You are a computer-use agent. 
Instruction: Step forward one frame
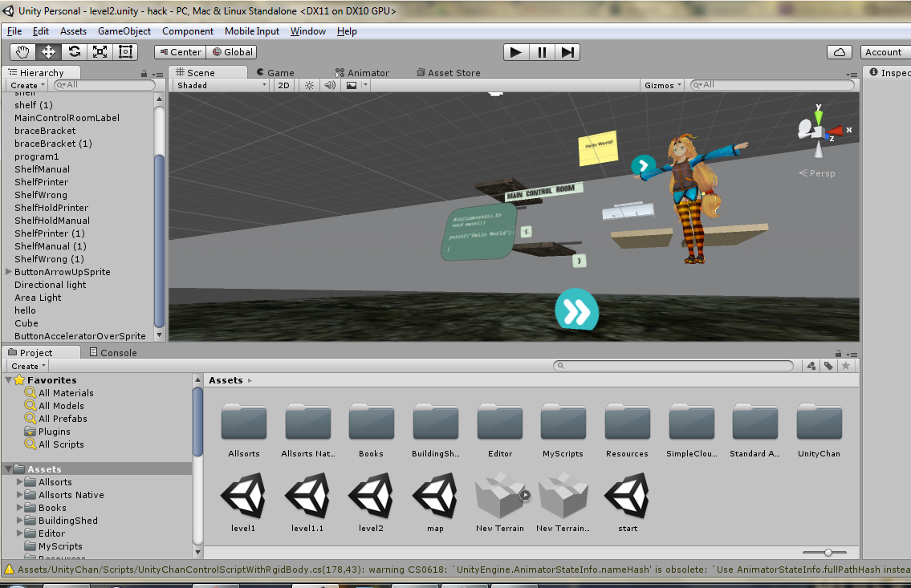pyautogui.click(x=567, y=52)
